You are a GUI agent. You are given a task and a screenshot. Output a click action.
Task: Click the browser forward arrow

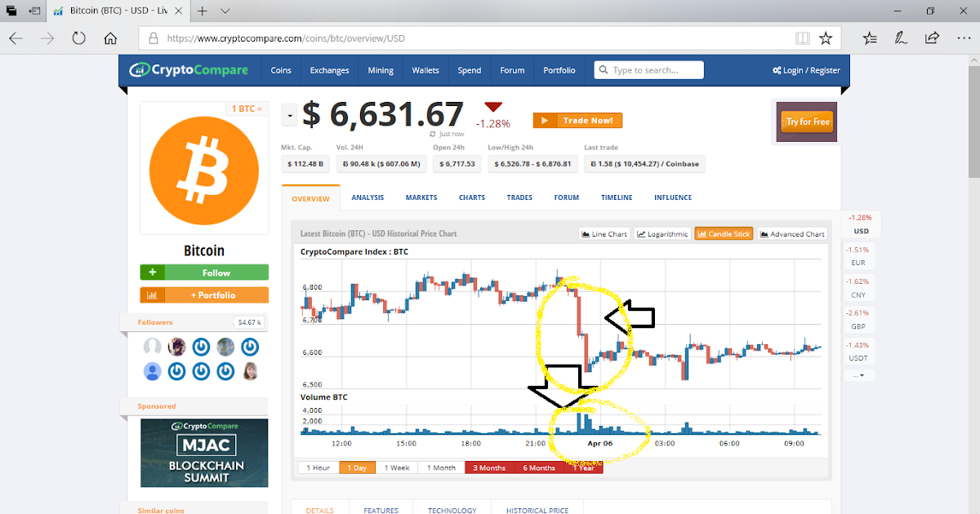[47, 38]
